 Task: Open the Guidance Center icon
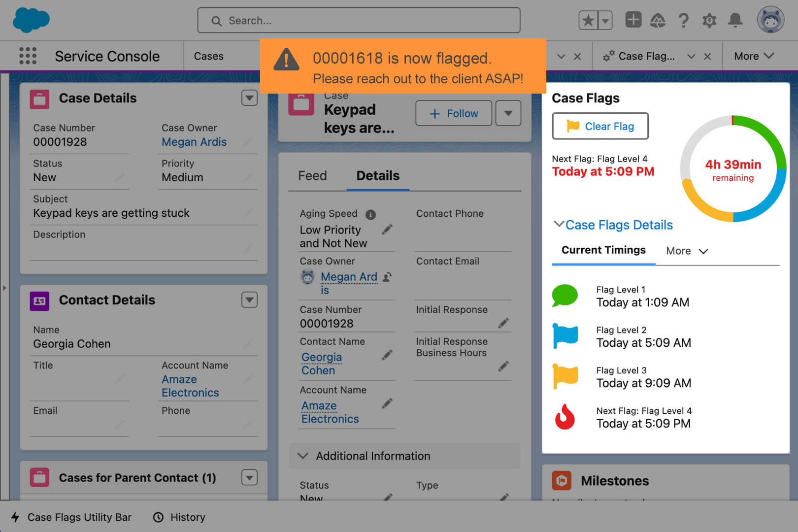(658, 20)
